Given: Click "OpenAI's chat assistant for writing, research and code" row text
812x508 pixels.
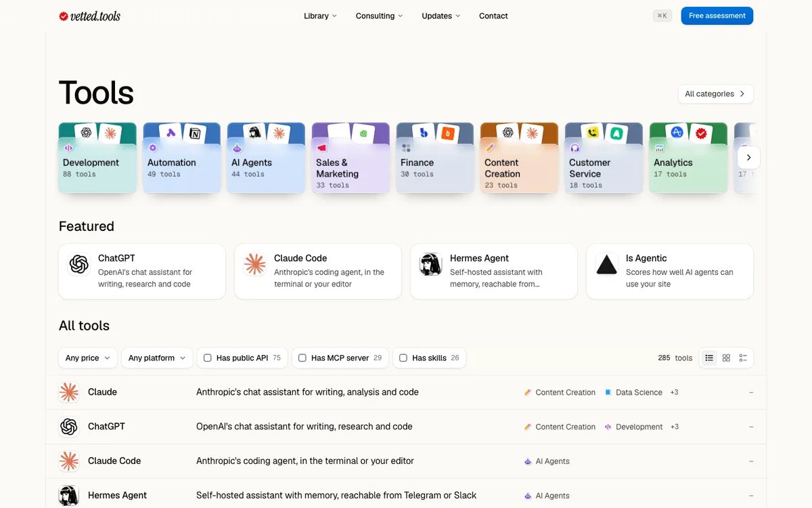Looking at the screenshot, I should (304, 427).
